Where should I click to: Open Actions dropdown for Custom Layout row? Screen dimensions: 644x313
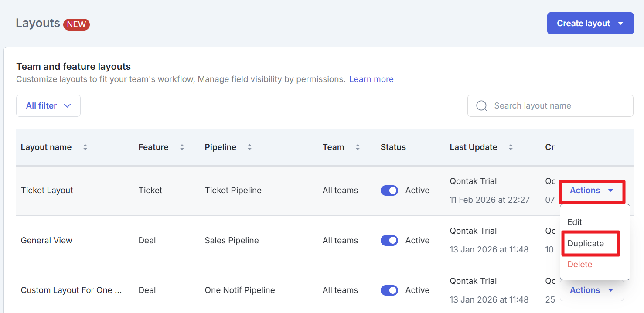(591, 290)
